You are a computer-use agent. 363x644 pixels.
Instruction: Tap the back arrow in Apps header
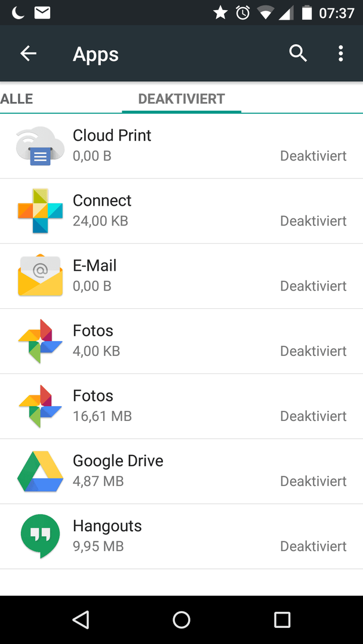click(x=29, y=54)
